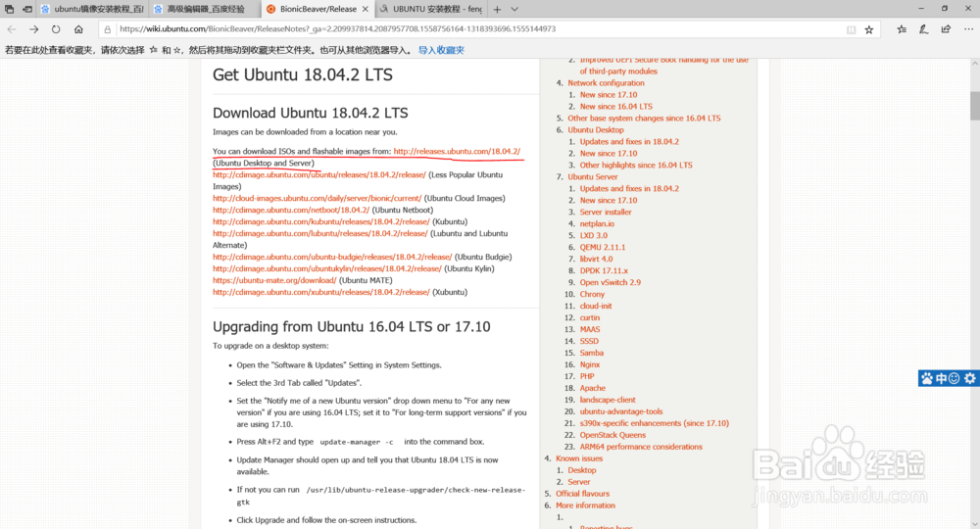Switch to 高级编辑器_百度经验 tab

pos(203,10)
